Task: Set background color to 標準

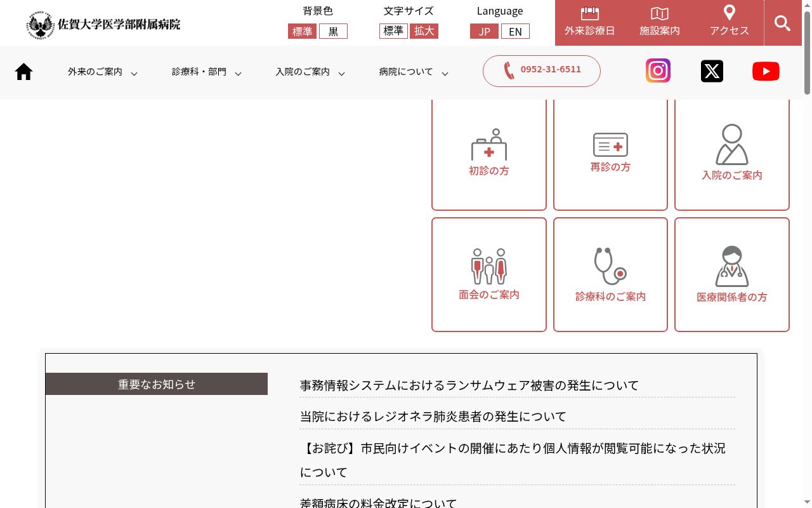Action: click(x=302, y=31)
